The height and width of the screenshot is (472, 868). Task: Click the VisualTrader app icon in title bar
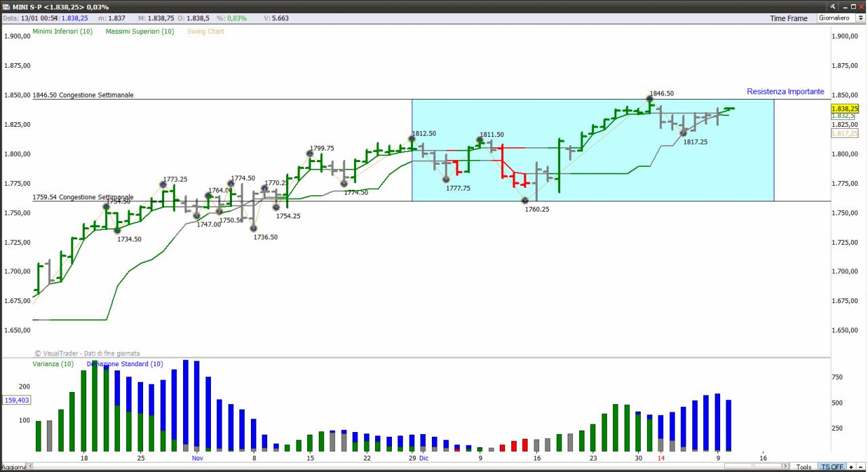point(6,7)
